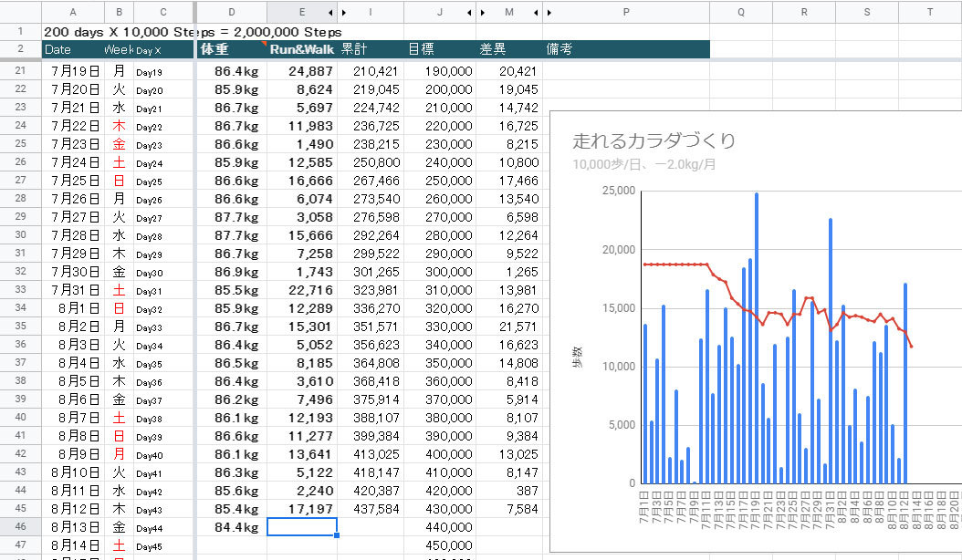Click the 'Date' header cell
This screenshot has height=560, width=962.
click(x=73, y=49)
